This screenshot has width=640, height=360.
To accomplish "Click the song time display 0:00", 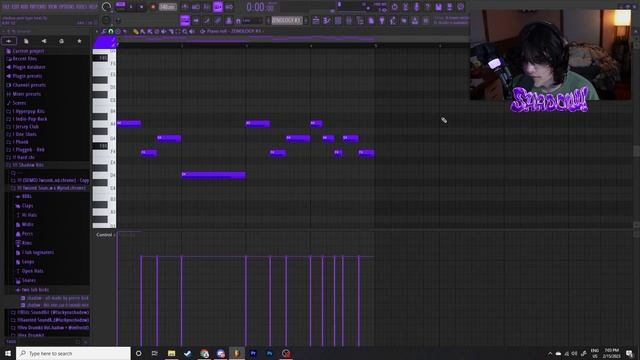I will pyautogui.click(x=261, y=7).
